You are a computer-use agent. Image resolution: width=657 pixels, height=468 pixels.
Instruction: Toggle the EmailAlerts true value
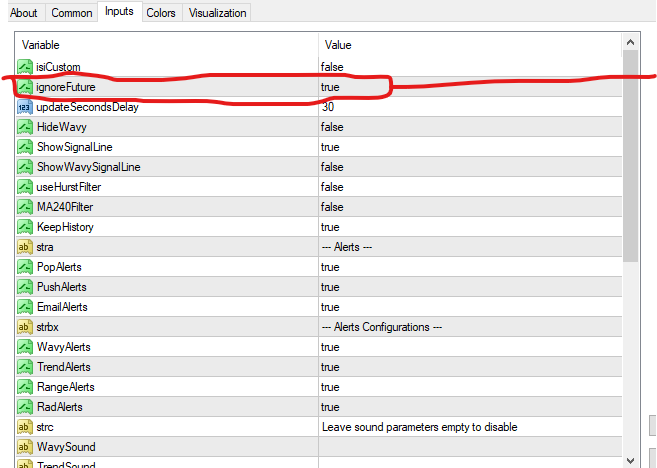point(330,307)
